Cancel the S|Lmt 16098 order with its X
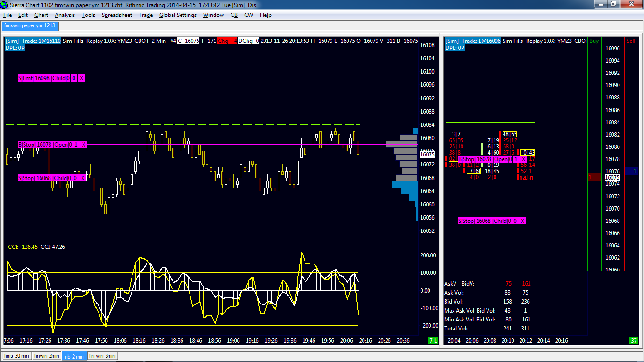 click(x=81, y=78)
